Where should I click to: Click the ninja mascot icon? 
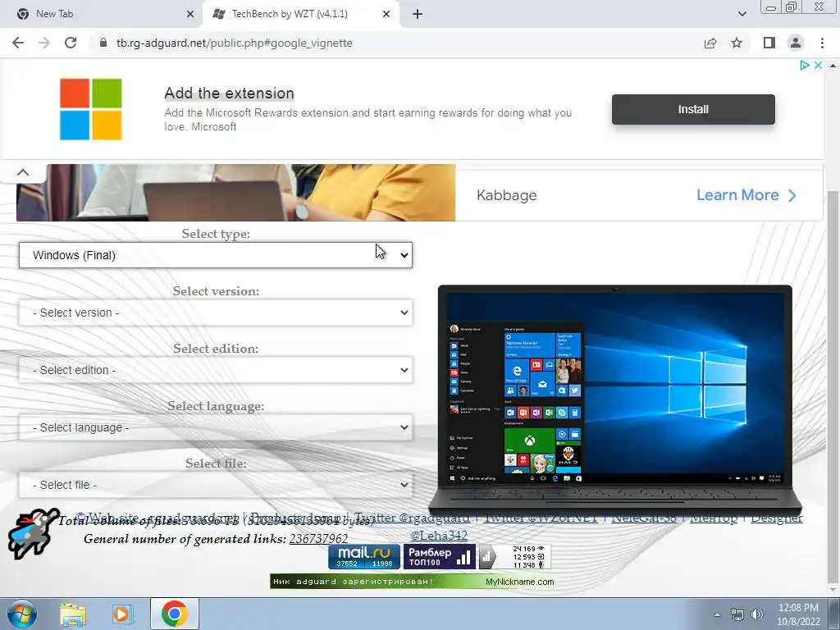pos(32,534)
